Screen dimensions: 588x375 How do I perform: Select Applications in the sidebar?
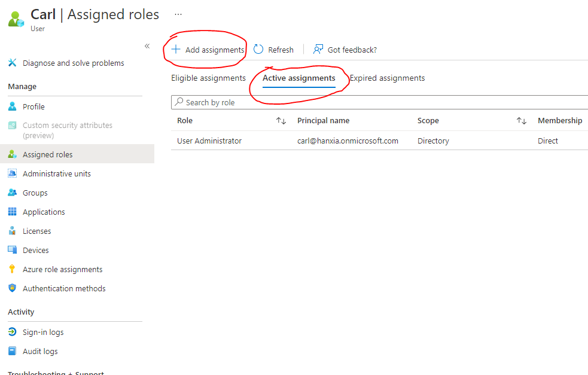(x=44, y=211)
